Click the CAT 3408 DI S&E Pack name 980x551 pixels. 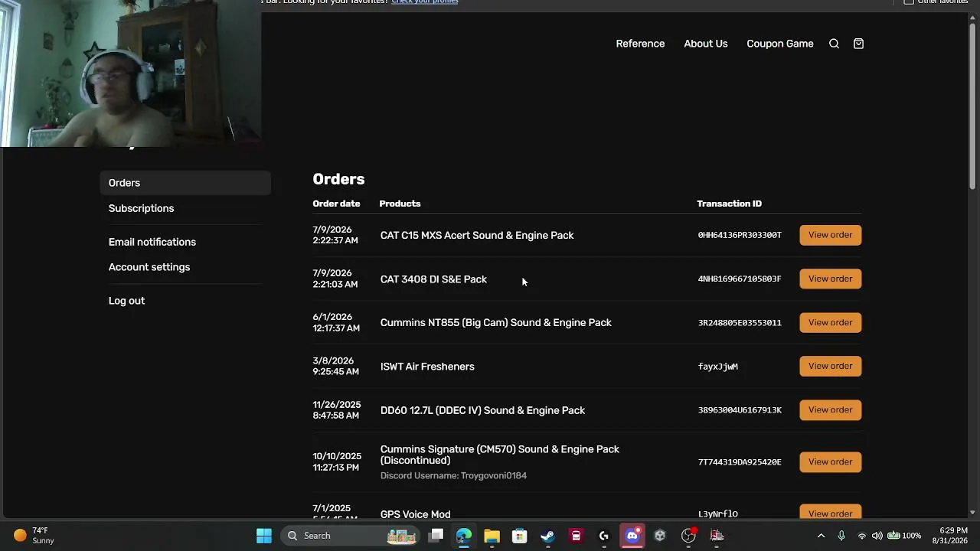coord(433,279)
